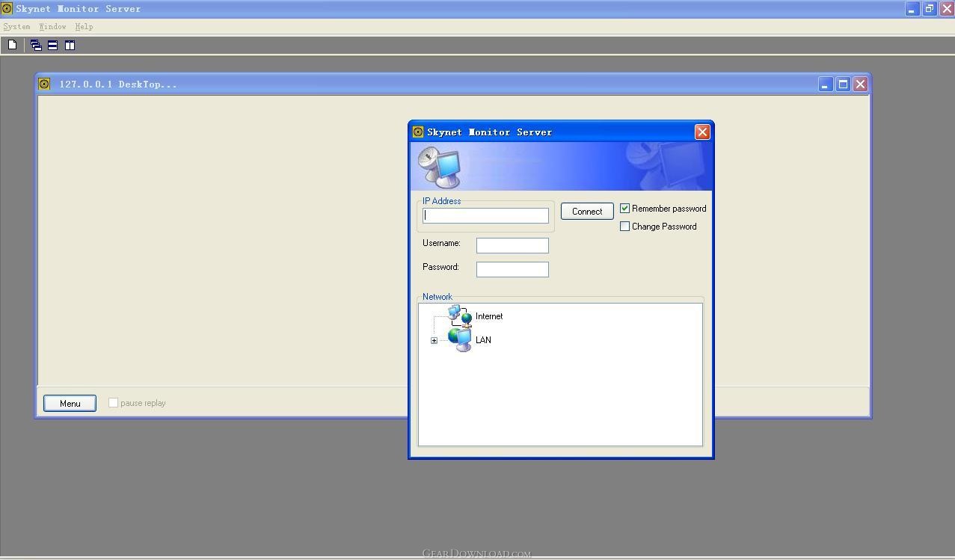Click the IP Address input field
Viewport: 955px width, 560px height.
coord(485,215)
